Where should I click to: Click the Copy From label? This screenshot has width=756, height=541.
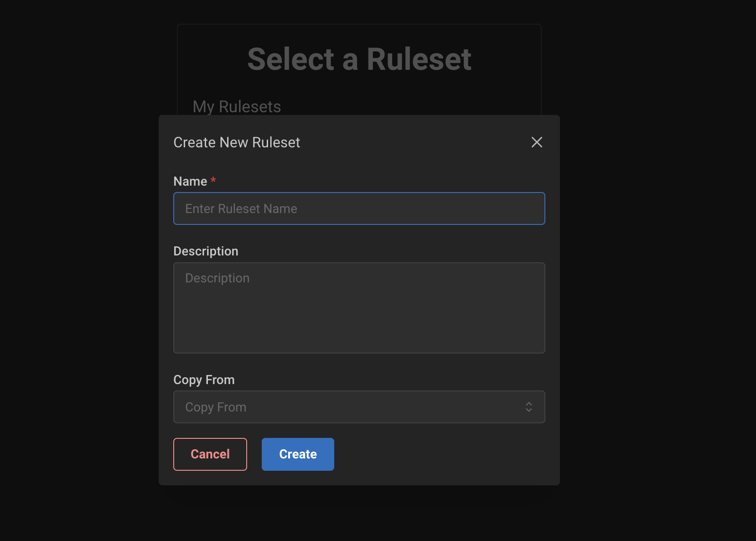click(x=203, y=380)
